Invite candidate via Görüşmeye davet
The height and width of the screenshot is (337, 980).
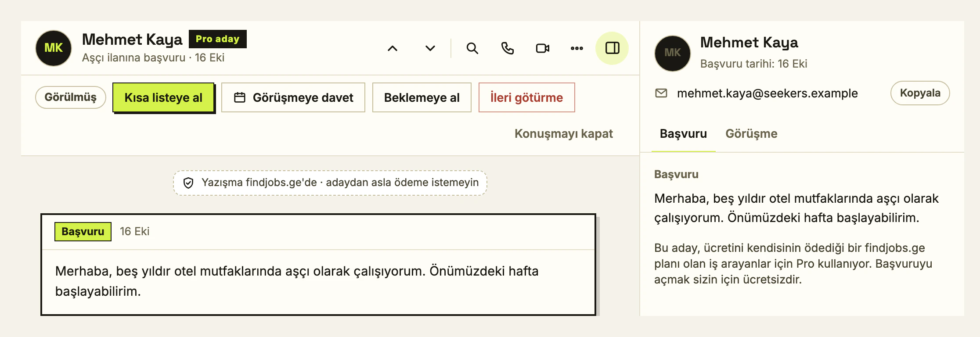click(x=293, y=97)
